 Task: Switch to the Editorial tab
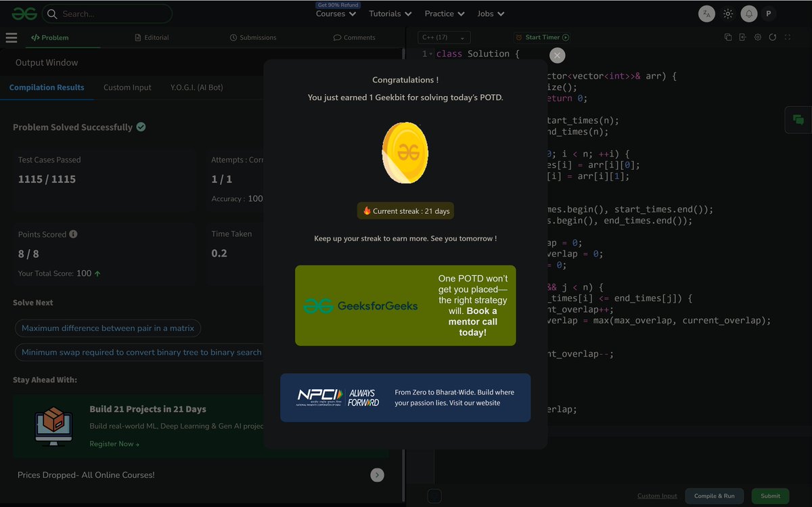[x=152, y=38]
